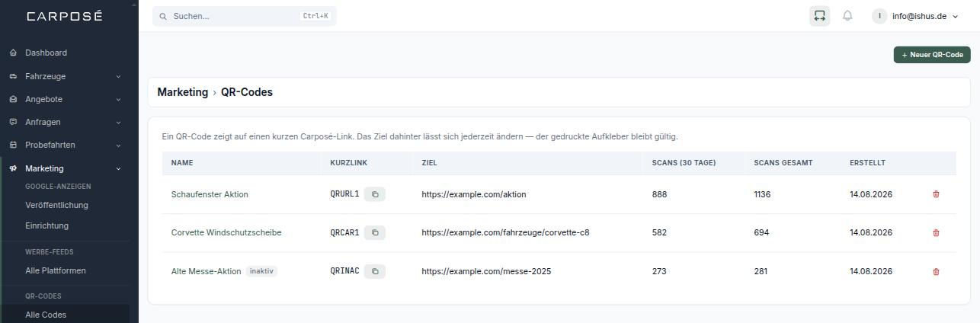The image size is (980, 323).
Task: Expand the Anfragen menu chevron
Action: pos(118,122)
